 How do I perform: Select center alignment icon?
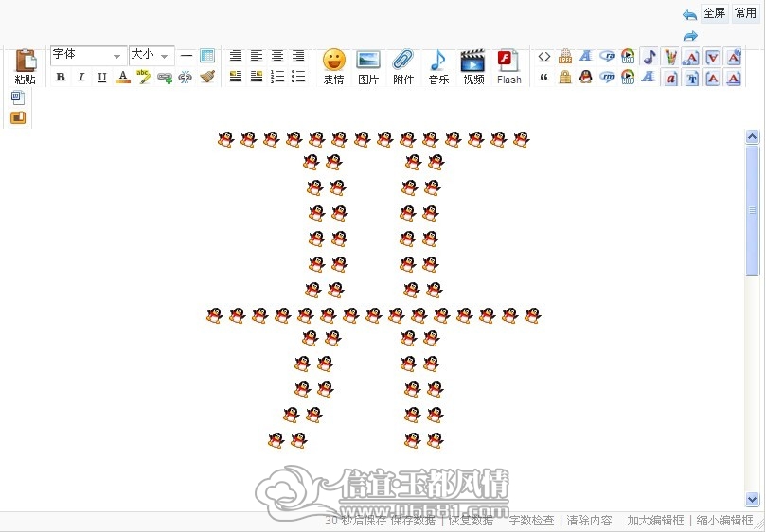click(277, 56)
